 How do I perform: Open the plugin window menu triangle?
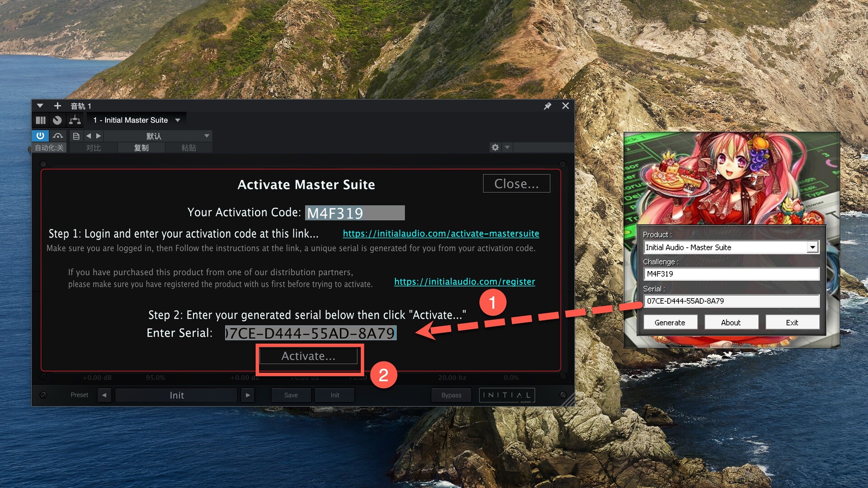(40, 106)
